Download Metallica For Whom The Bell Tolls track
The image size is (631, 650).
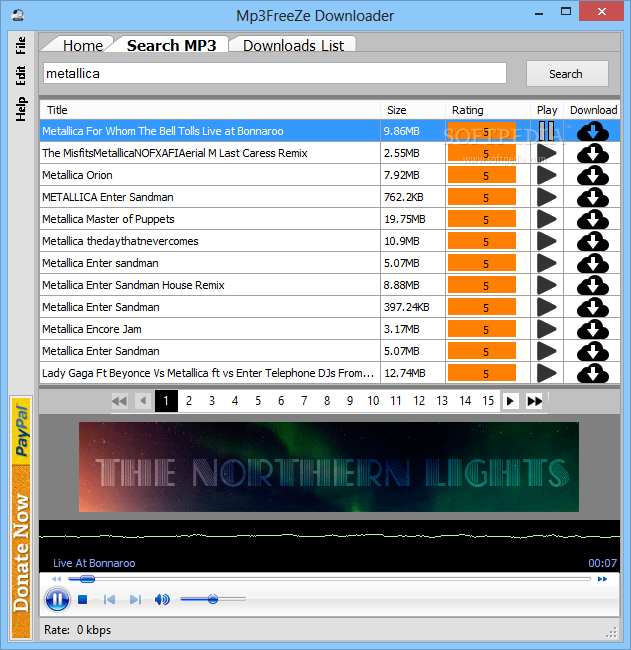[593, 131]
